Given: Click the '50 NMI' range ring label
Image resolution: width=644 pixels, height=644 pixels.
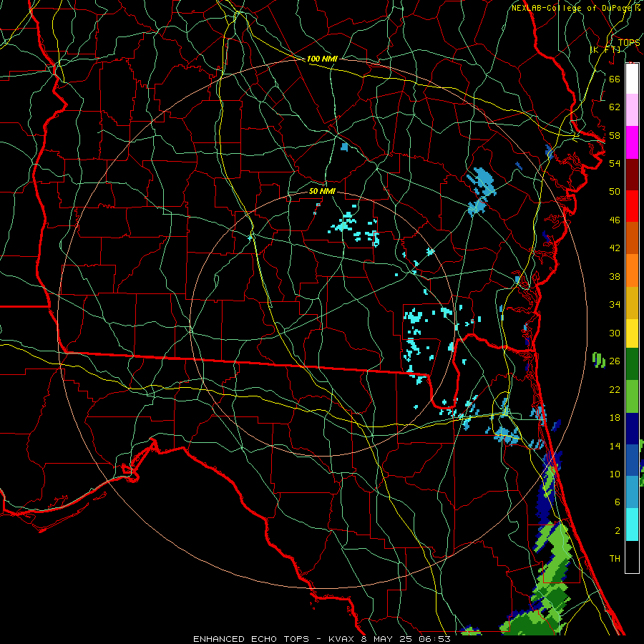Looking at the screenshot, I should point(322,191).
